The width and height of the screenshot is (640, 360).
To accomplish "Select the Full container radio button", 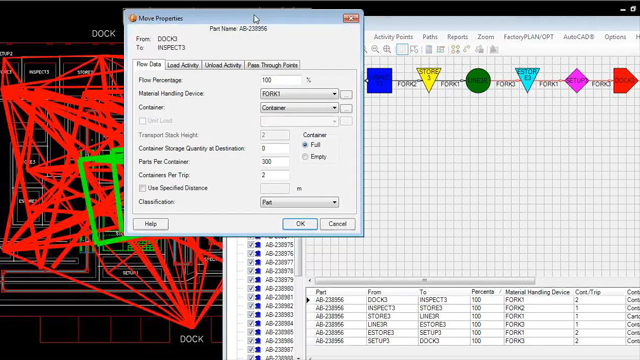I will coord(305,145).
